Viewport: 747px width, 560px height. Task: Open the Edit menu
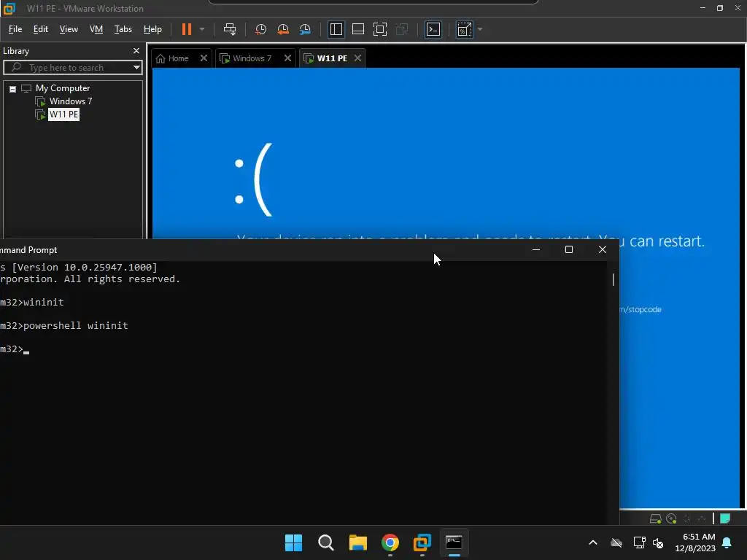41,29
